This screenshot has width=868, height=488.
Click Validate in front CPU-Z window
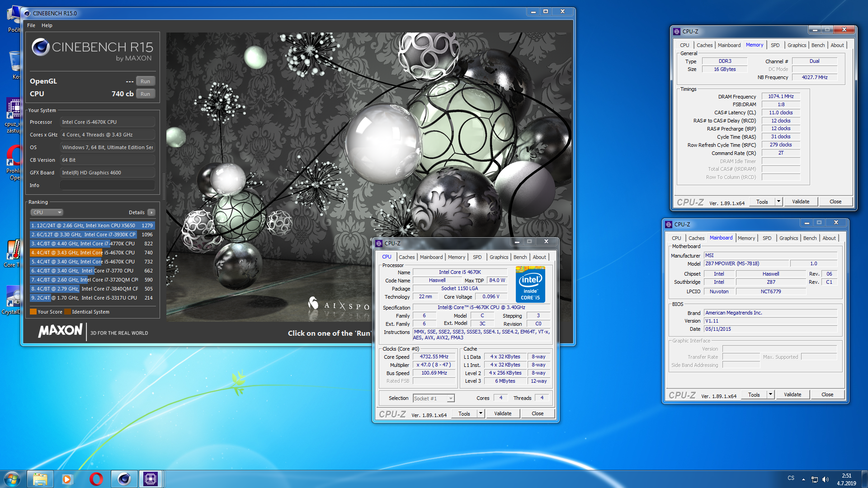(503, 413)
